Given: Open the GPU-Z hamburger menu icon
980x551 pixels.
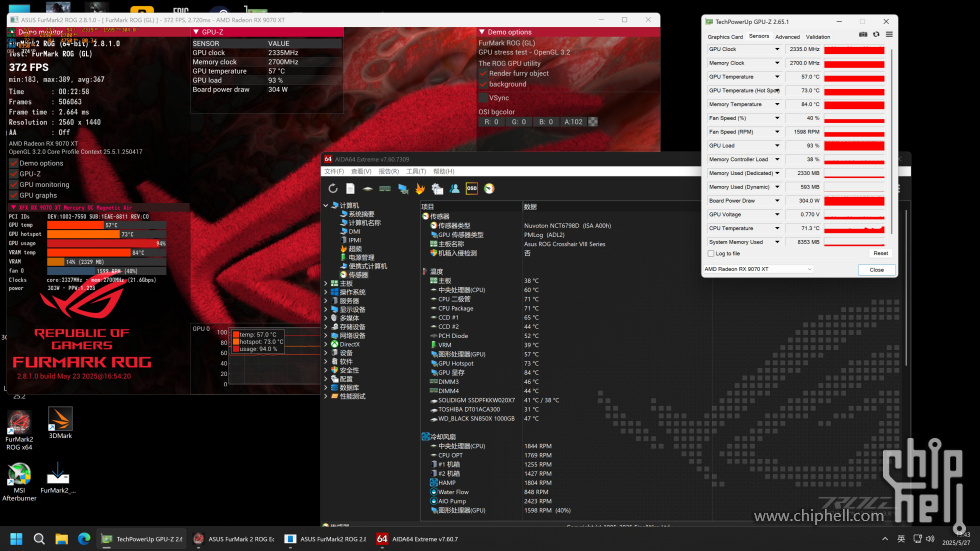Looking at the screenshot, I should tap(889, 34).
